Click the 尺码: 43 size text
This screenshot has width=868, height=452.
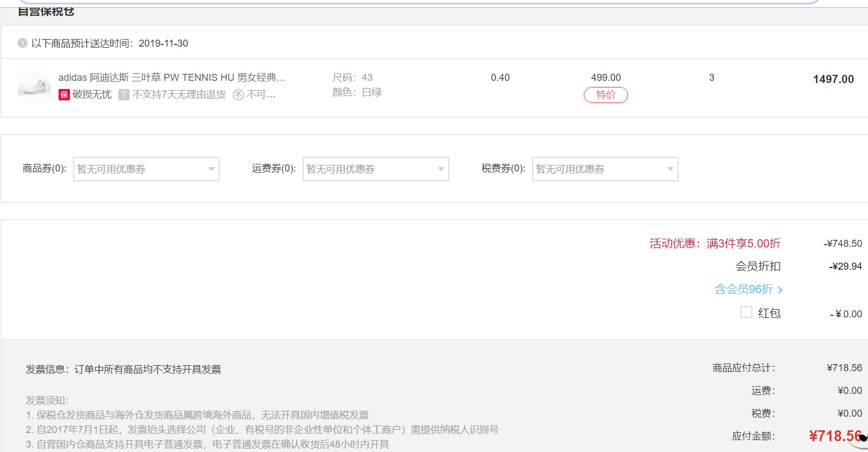tap(353, 78)
